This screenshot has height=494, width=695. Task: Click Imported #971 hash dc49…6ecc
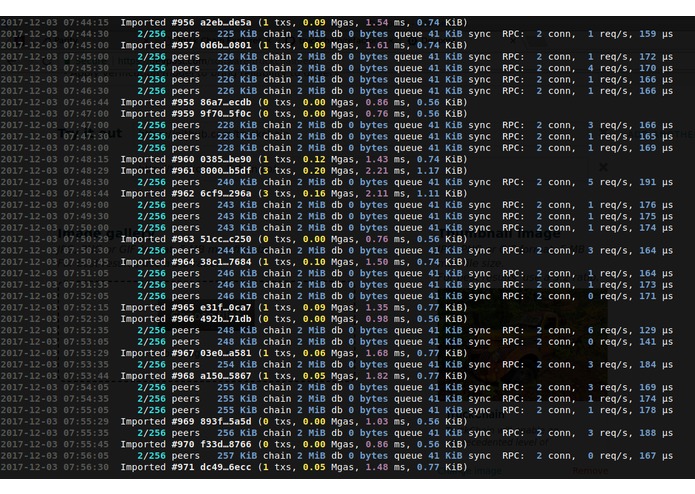226,467
